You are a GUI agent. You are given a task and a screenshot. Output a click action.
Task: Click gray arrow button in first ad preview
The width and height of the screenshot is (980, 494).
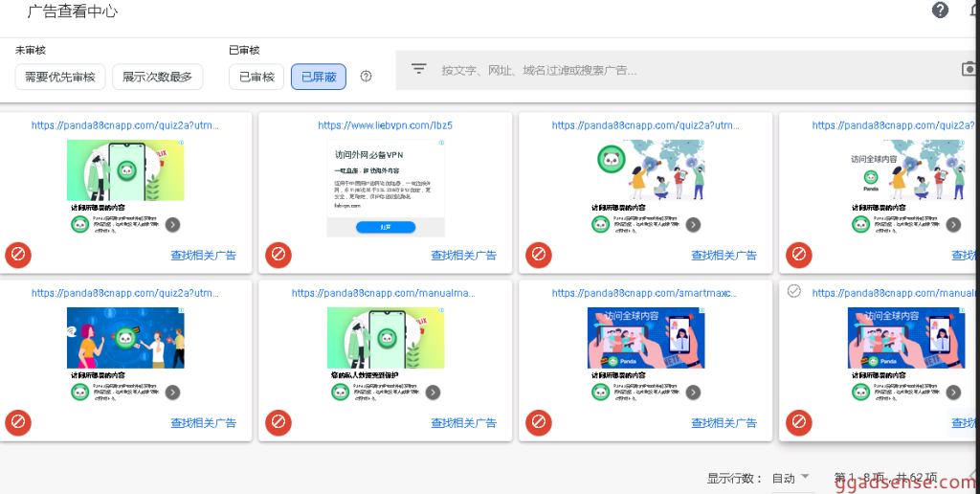[172, 225]
